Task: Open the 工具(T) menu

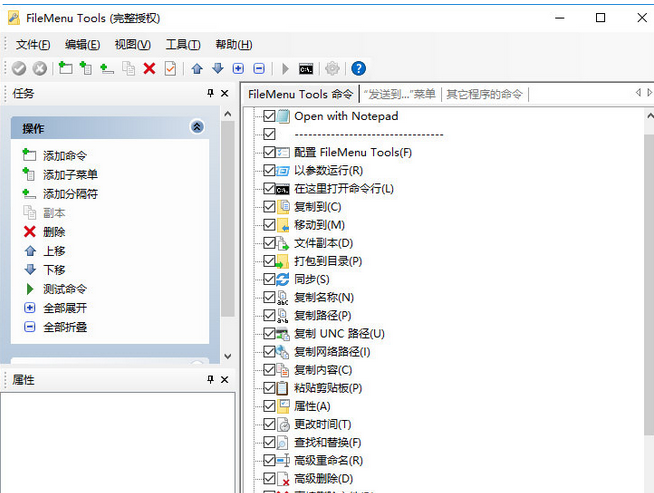Action: coord(183,45)
